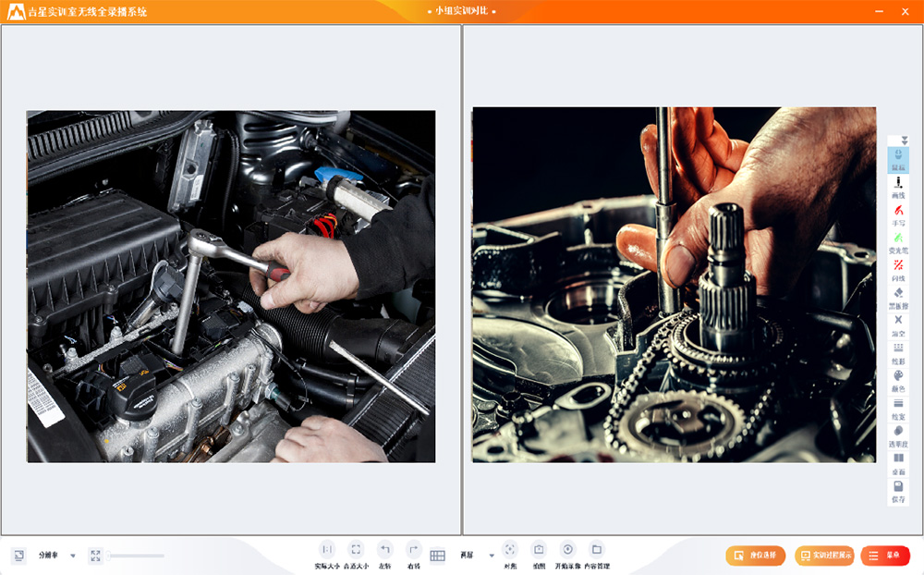Click the 清空 clear-all X icon

coord(897,322)
